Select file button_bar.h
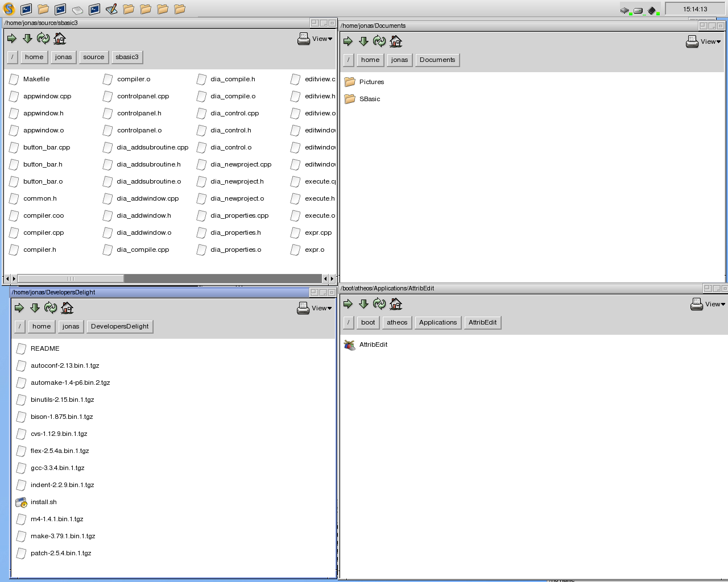The width and height of the screenshot is (728, 582). [x=36, y=164]
